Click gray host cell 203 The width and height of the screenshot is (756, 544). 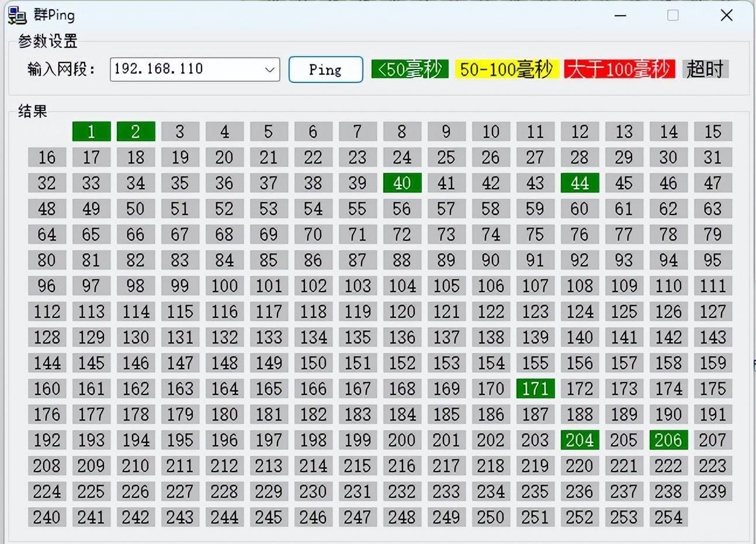coord(536,440)
